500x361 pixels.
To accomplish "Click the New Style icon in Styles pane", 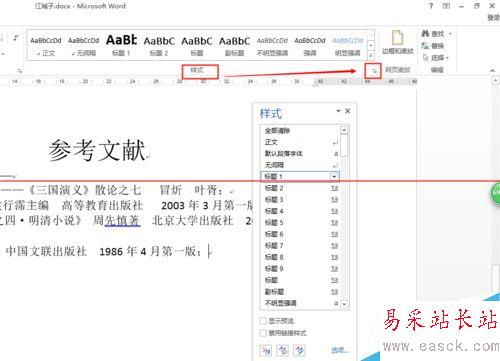I will coord(266,350).
